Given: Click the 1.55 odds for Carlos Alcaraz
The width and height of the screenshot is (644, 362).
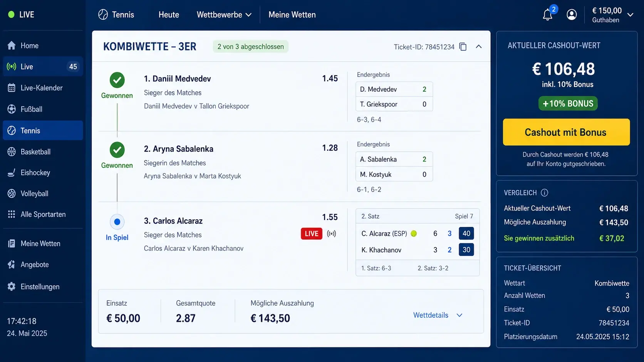Looking at the screenshot, I should [x=330, y=217].
